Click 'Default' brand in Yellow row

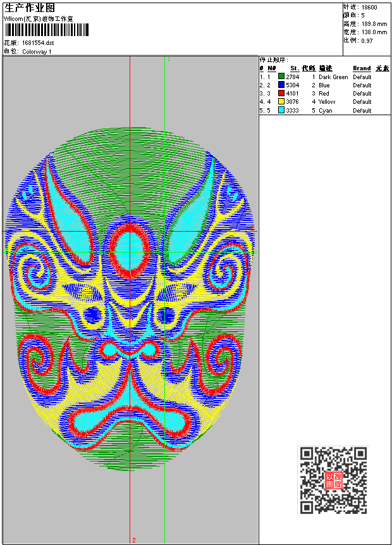[x=362, y=102]
